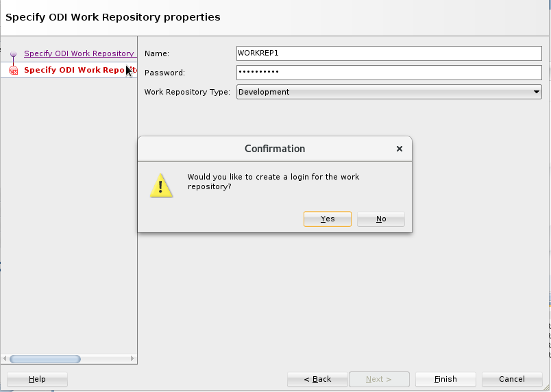Click the right arrow of horizontal scrollbar
This screenshot has height=392, width=551.
(x=132, y=358)
